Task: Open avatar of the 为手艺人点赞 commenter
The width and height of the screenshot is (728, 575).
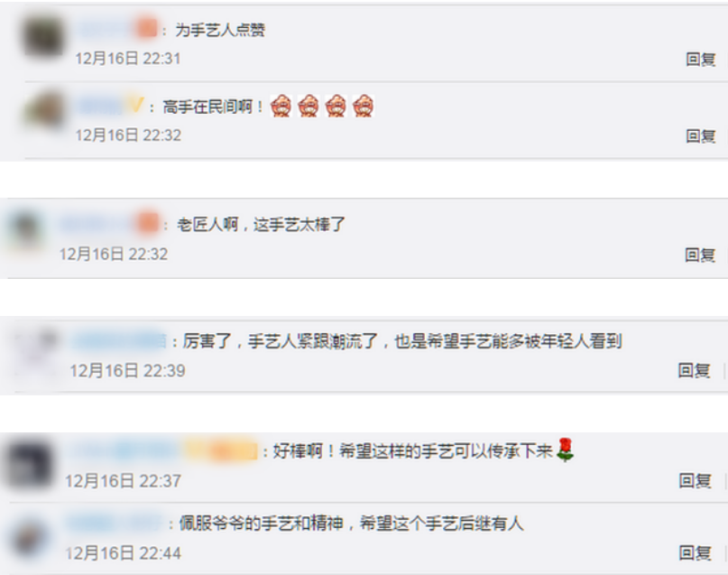Action: pos(43,37)
